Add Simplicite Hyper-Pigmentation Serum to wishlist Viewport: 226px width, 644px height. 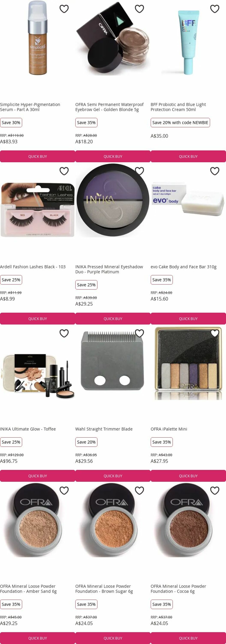point(64,9)
